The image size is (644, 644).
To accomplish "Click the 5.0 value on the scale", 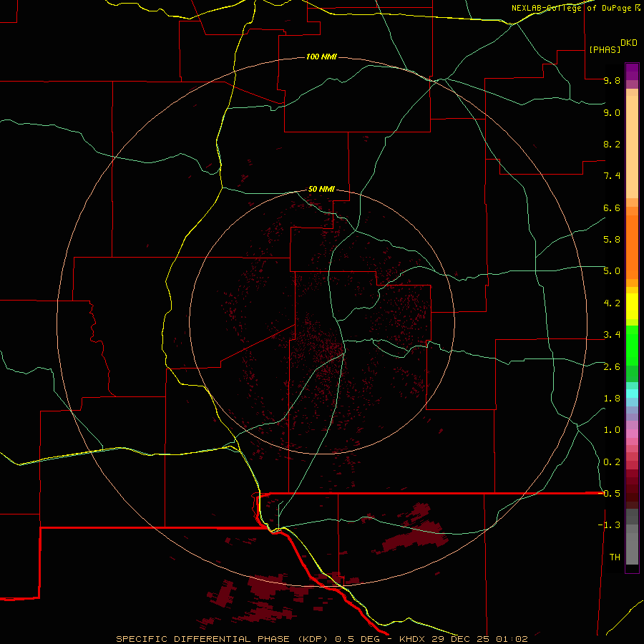I will [612, 271].
